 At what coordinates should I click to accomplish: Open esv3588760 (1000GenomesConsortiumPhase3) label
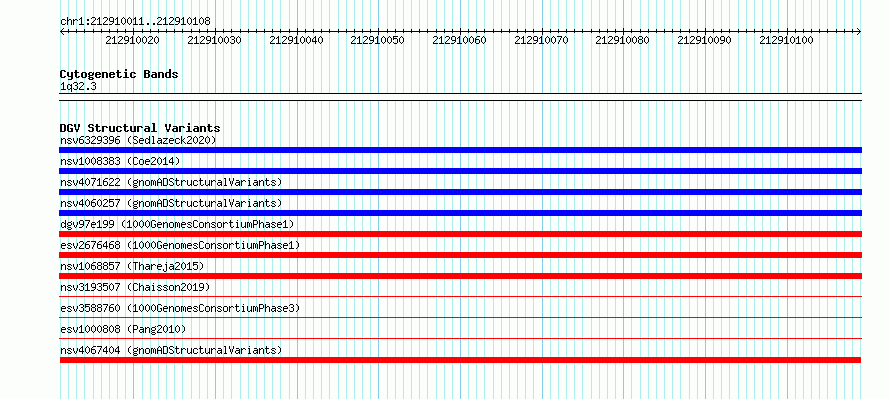[x=180, y=308]
